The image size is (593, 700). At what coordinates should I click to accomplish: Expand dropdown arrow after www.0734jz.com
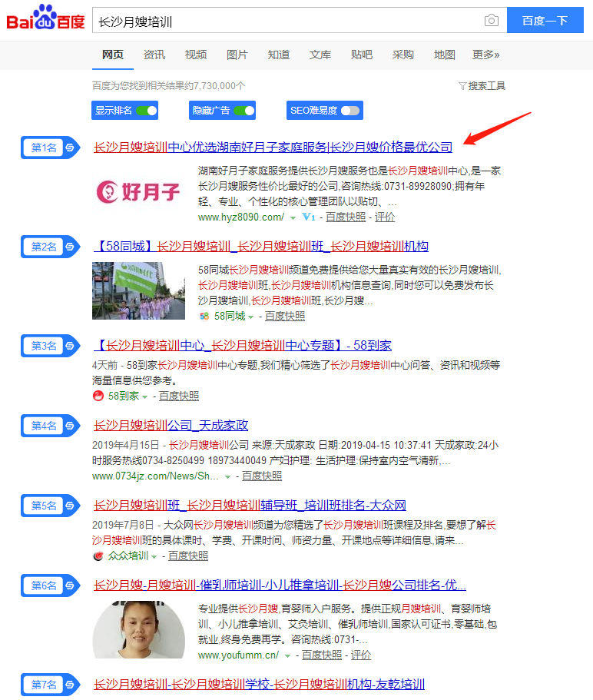[227, 477]
